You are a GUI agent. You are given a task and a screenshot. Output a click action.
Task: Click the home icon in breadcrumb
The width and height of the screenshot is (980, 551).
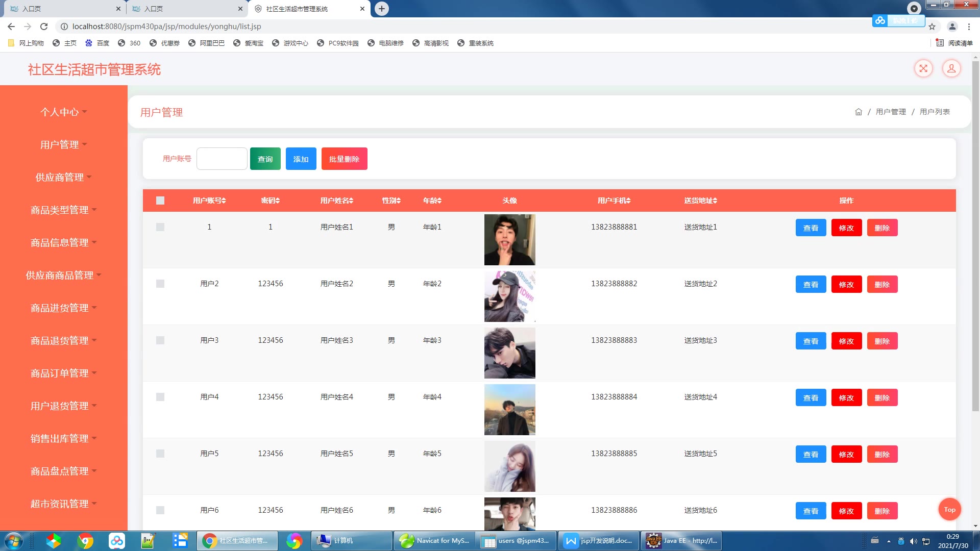[858, 112]
